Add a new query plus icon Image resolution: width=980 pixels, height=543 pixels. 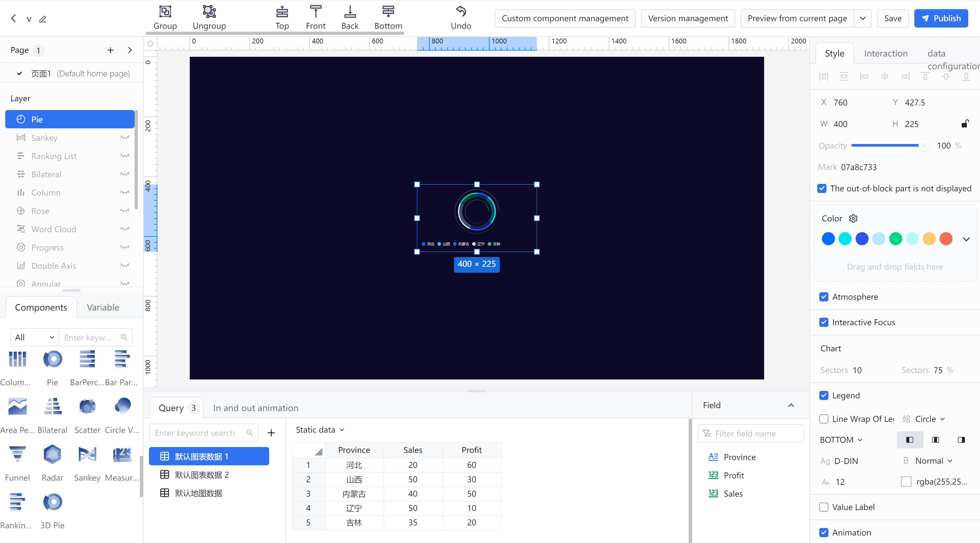point(271,433)
